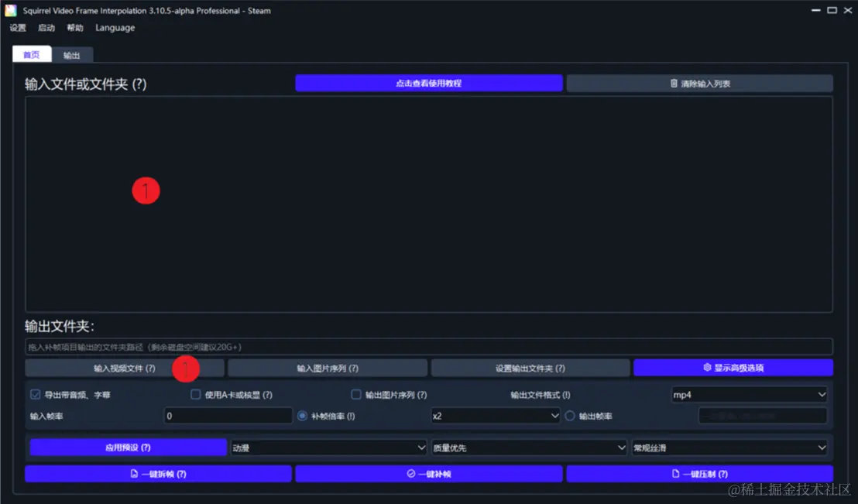Open the 动漫 preset type dropdown

tap(328, 447)
